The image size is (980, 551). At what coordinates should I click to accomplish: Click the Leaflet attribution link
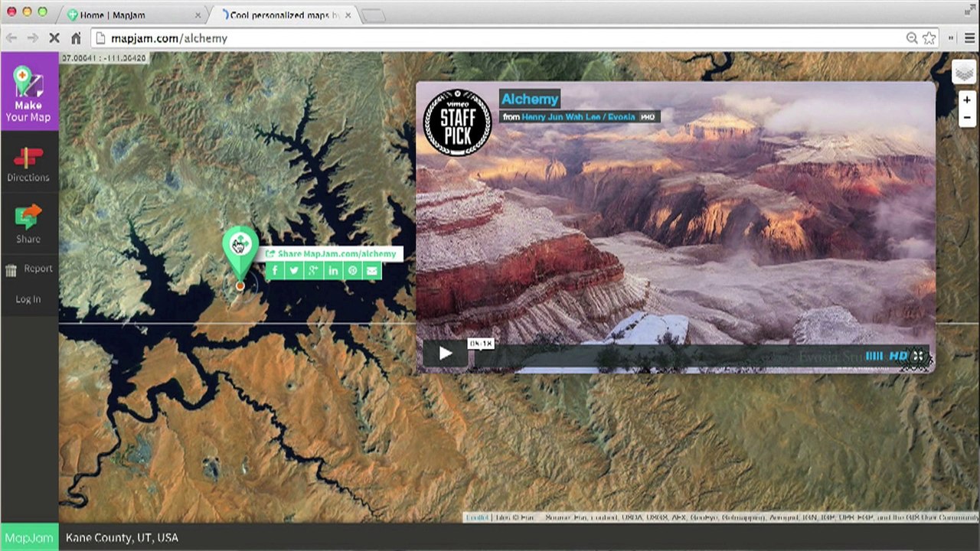[x=477, y=518]
